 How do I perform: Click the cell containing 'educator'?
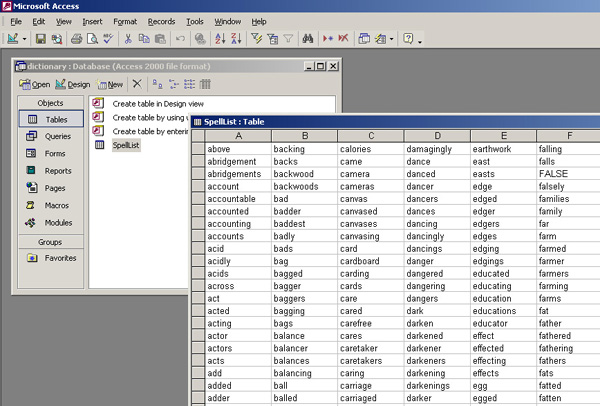504,323
